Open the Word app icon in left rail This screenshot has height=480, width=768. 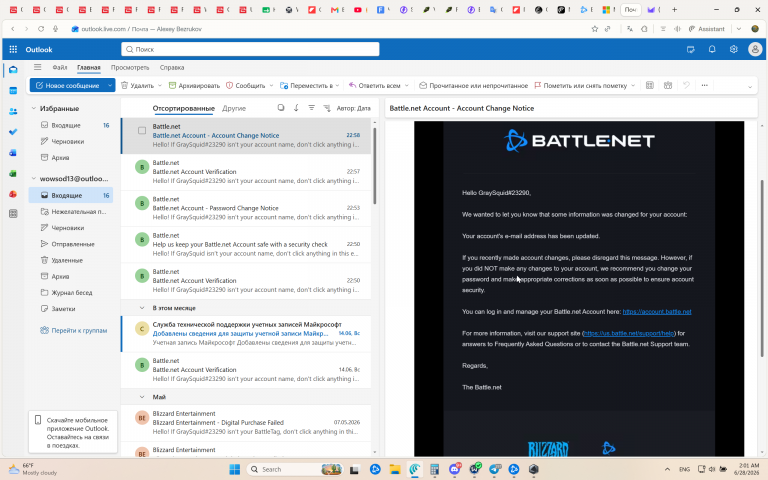tap(13, 153)
